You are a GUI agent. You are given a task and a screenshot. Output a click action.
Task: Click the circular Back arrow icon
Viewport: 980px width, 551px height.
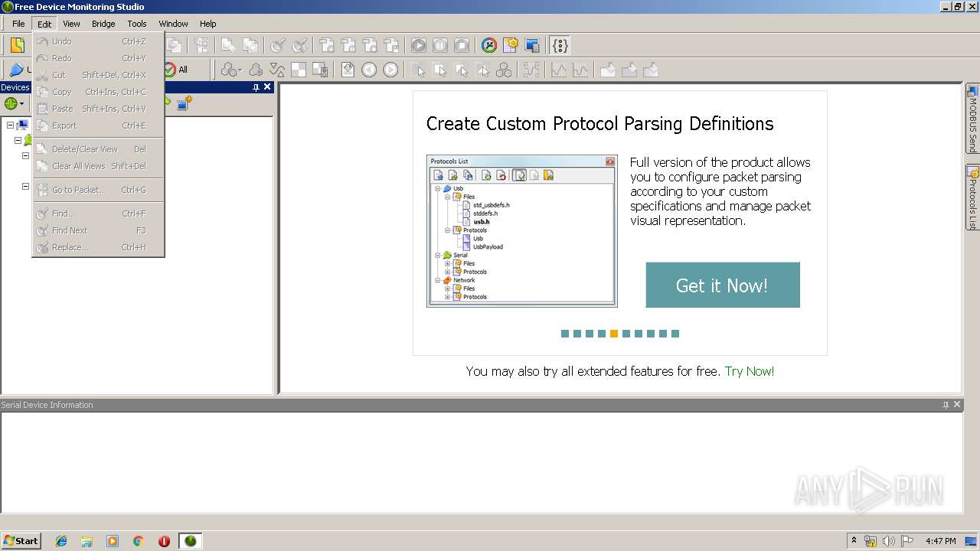coord(369,70)
